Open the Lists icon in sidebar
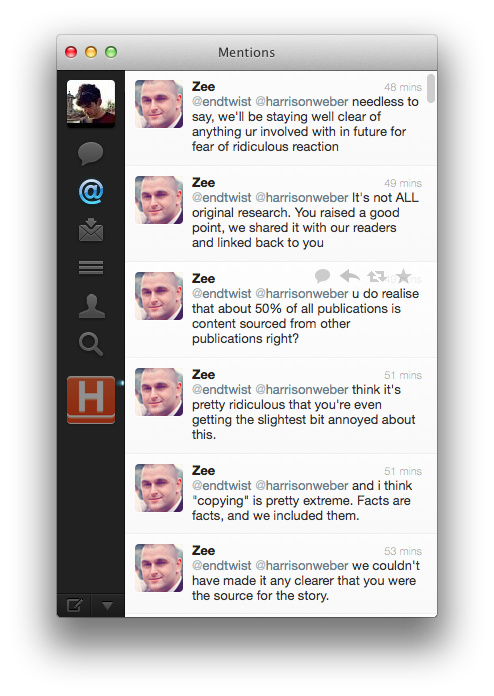 (x=91, y=267)
